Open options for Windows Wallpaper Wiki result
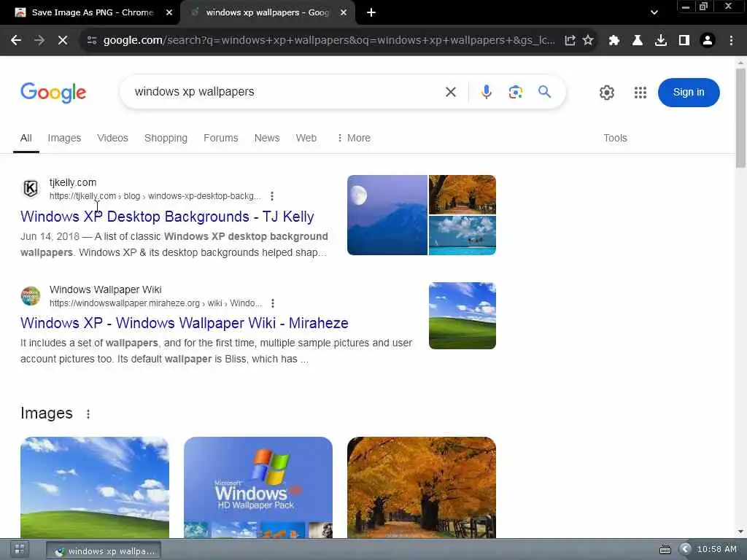The height and width of the screenshot is (560, 747). tap(273, 303)
